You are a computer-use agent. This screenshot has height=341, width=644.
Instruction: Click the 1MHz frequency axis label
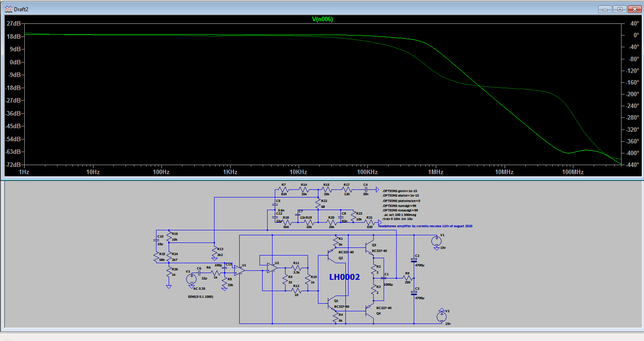pyautogui.click(x=435, y=172)
